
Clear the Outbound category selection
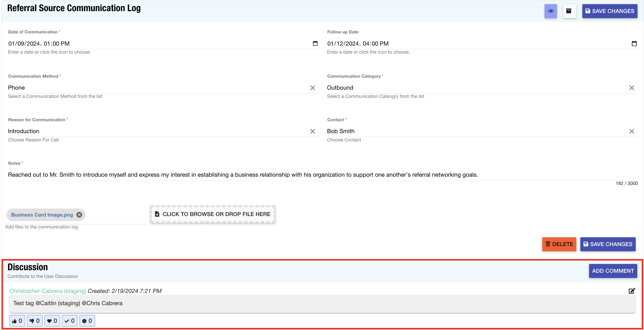[x=632, y=88]
